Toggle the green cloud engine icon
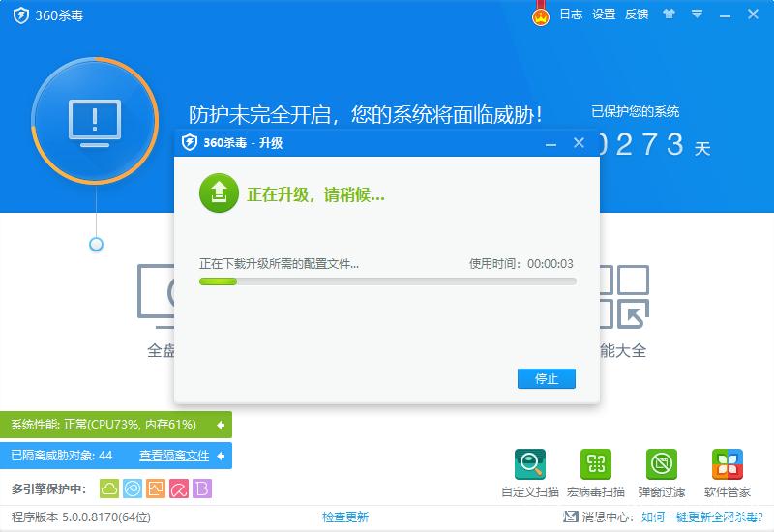Screen dimensions: 774x532 tap(109, 488)
